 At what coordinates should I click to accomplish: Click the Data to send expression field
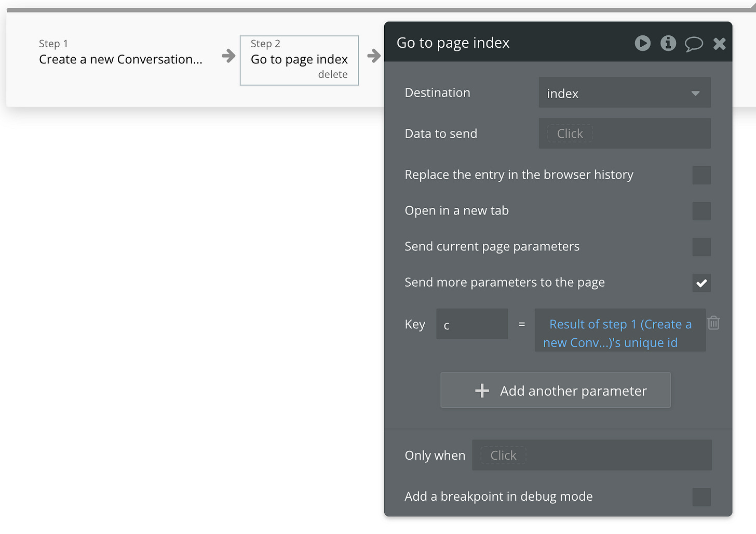tap(625, 133)
